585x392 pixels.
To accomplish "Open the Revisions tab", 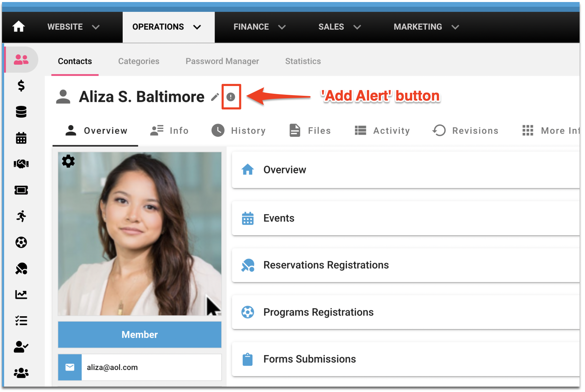I will click(465, 131).
